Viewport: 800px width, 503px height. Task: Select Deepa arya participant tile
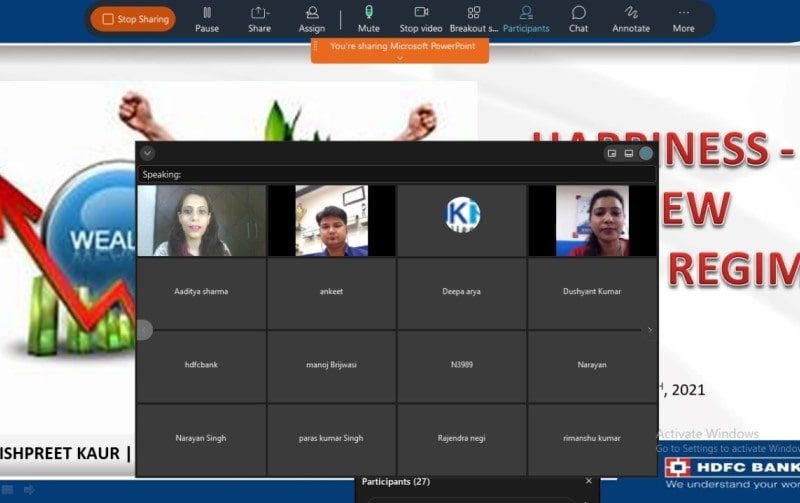(462, 292)
